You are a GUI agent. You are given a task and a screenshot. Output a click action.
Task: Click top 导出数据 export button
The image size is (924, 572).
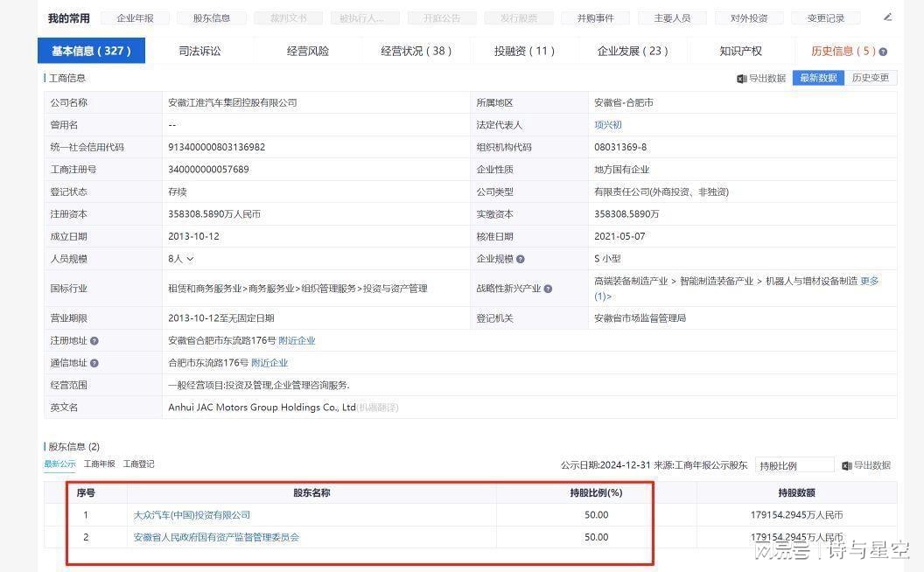coord(761,79)
